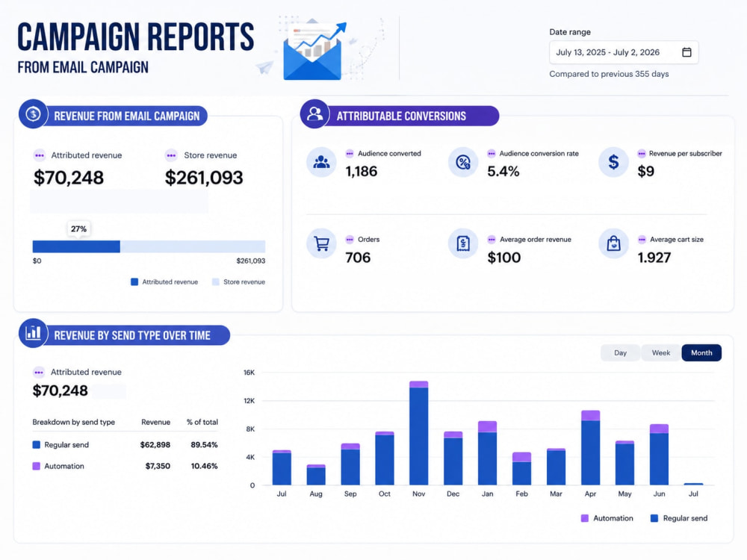Switch chart view to Week
The height and width of the screenshot is (560, 747).
(x=661, y=353)
